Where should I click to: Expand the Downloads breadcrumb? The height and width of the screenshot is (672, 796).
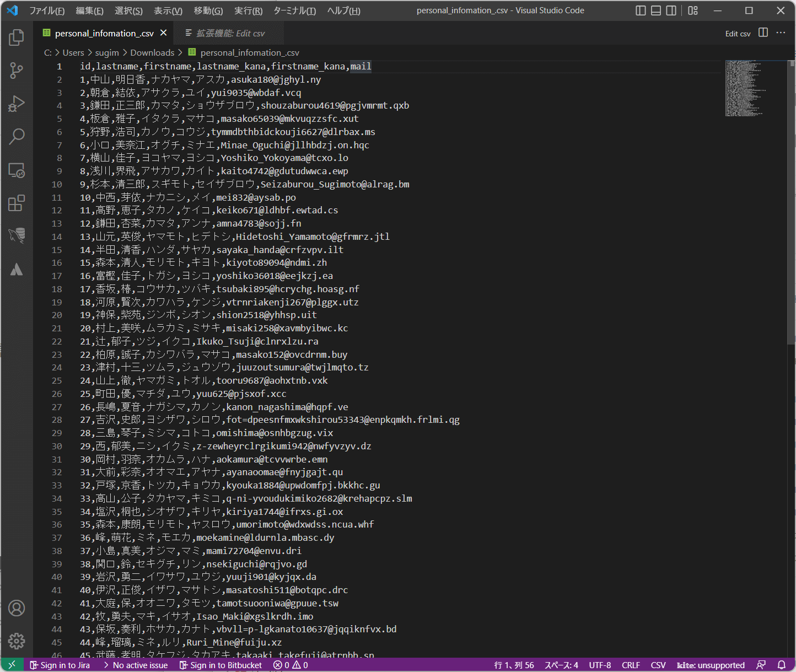(x=152, y=52)
